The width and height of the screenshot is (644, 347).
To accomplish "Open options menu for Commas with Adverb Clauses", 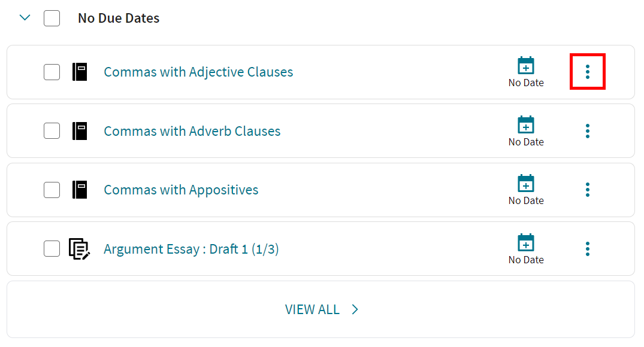I will point(587,130).
